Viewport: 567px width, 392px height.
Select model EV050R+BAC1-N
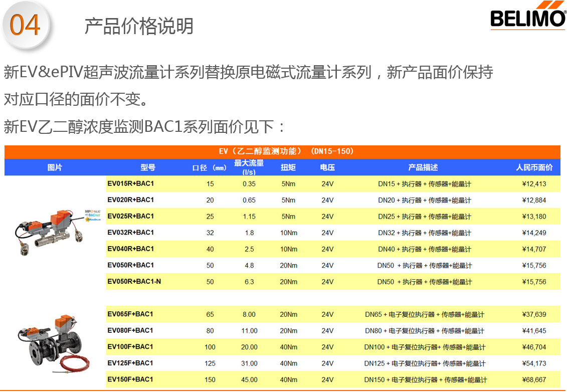click(x=134, y=281)
